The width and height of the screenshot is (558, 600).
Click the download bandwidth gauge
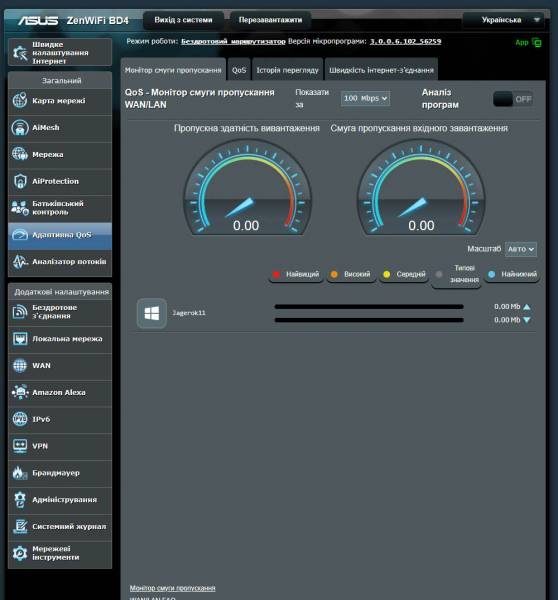[x=421, y=187]
